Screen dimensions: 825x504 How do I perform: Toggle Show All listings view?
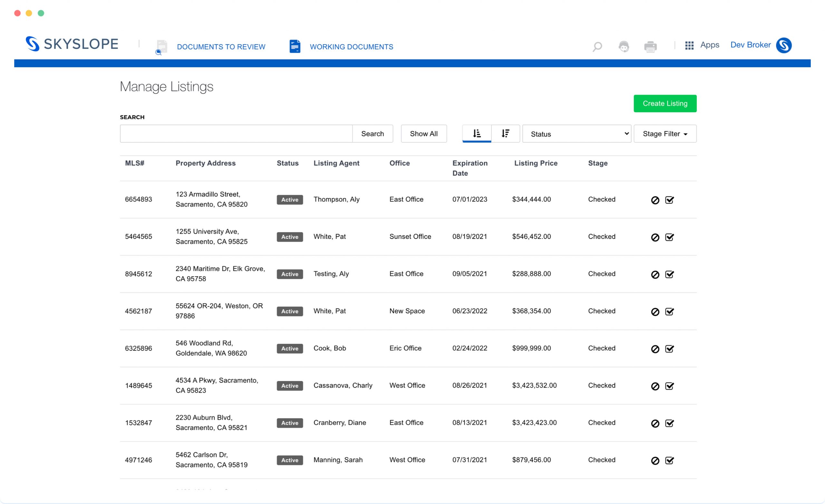(423, 134)
